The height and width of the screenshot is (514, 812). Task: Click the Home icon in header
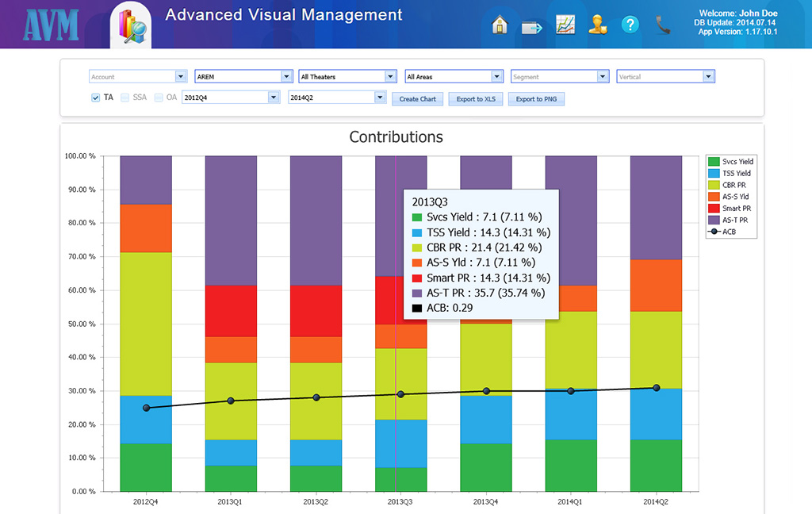500,25
